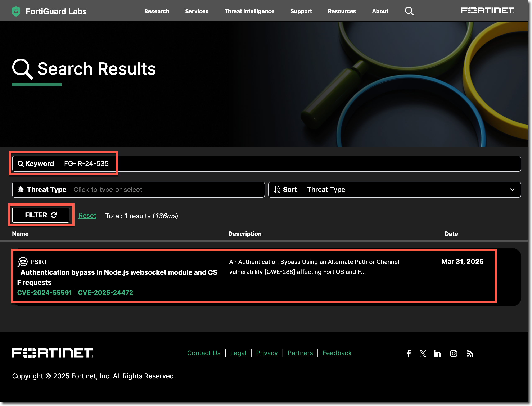Click the Threat Type bug icon
Screen dimensions: 532x406
[x=21, y=190]
